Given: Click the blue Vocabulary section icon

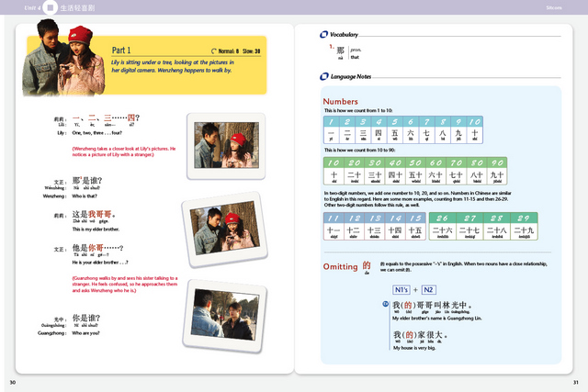Looking at the screenshot, I should (323, 35).
